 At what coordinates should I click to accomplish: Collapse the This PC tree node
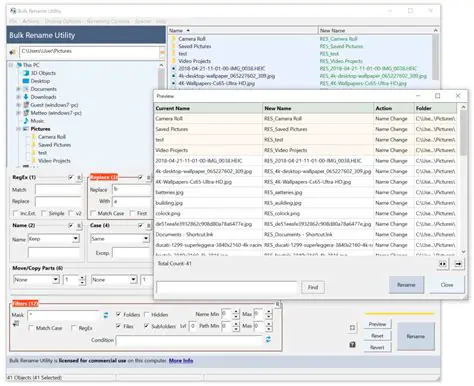tap(11, 65)
